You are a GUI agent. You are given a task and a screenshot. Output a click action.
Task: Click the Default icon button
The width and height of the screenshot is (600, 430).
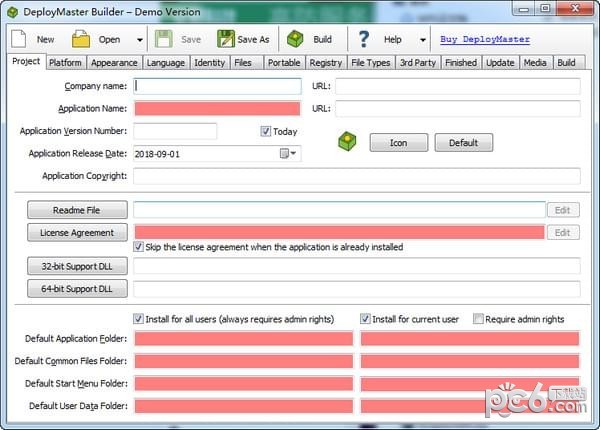click(x=464, y=143)
